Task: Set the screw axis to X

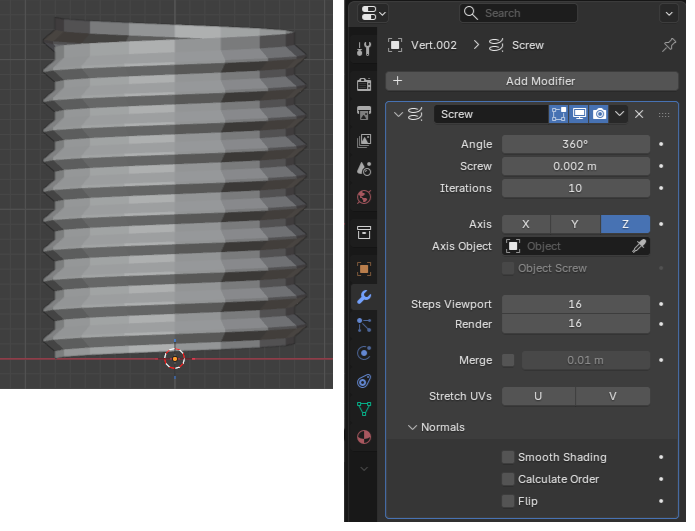Action: click(526, 224)
